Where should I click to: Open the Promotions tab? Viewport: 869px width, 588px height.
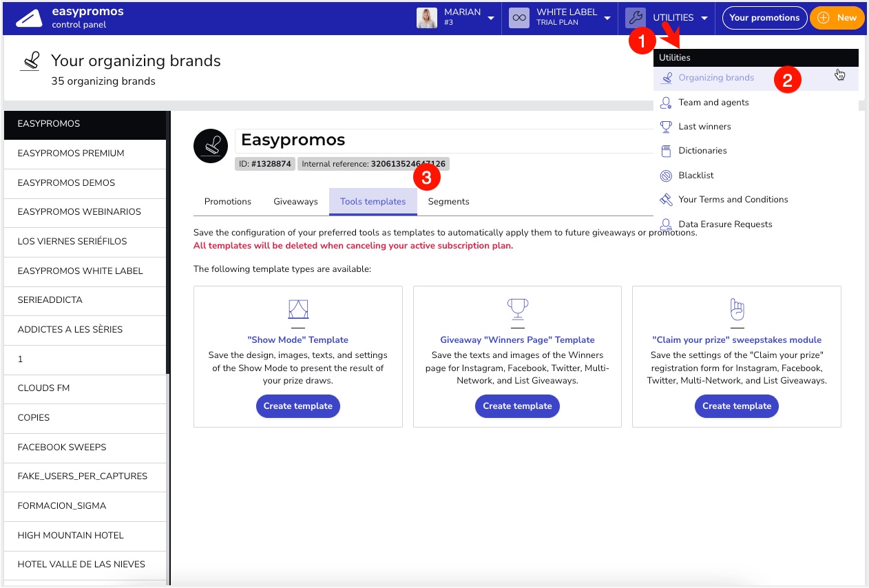[x=228, y=202]
